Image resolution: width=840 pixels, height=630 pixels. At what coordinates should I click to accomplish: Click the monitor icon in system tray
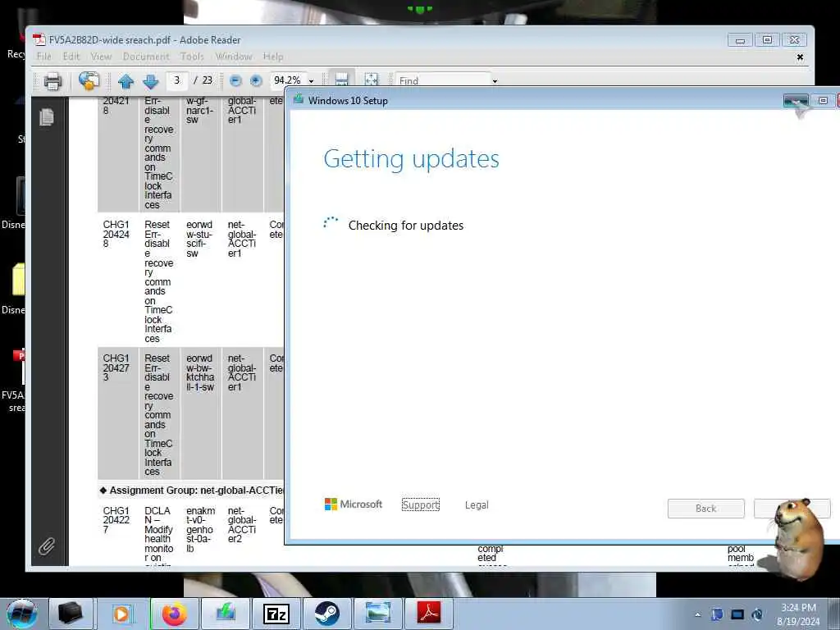click(737, 614)
